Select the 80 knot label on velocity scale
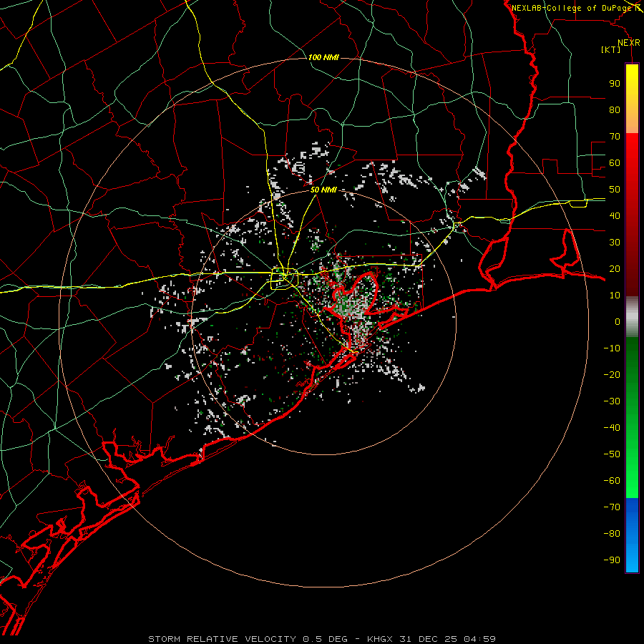The width and height of the screenshot is (644, 644). 615,109
